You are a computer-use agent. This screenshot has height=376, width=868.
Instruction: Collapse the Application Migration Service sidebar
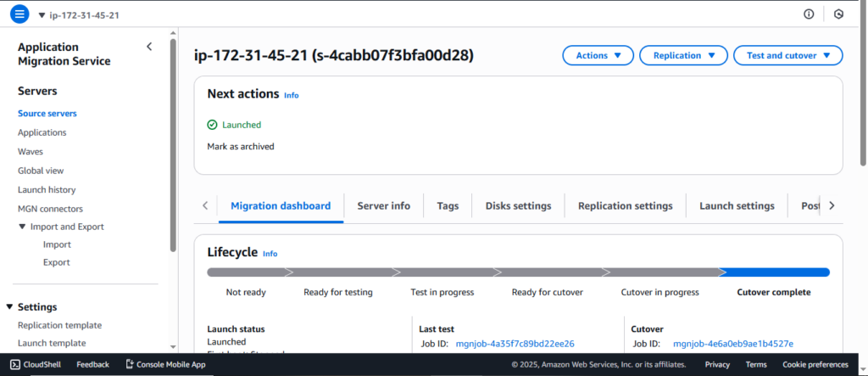(x=150, y=47)
